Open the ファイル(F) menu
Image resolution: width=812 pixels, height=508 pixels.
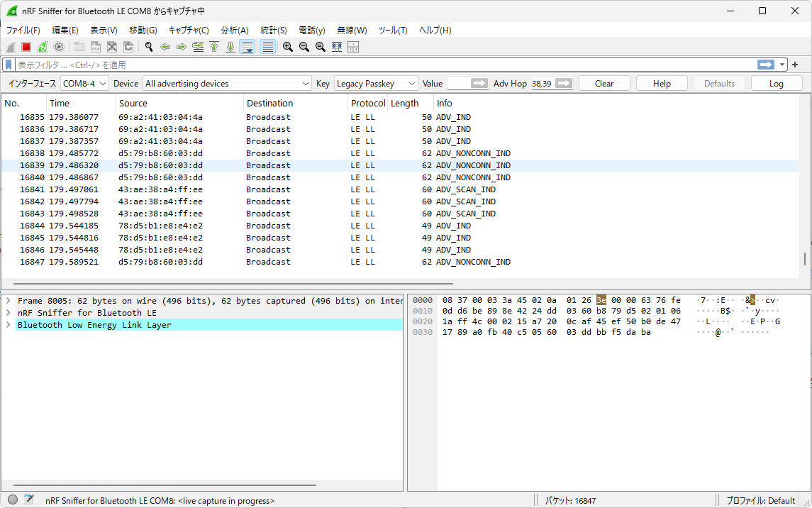23,30
